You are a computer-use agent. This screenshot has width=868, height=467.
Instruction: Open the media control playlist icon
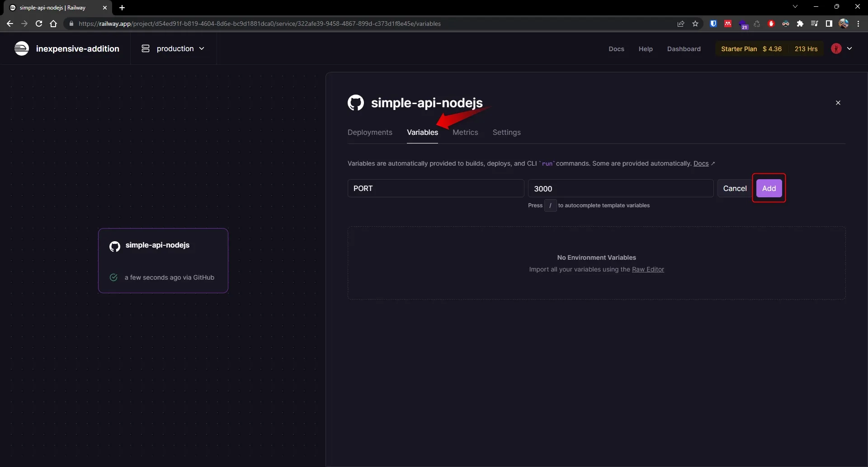[x=815, y=24]
